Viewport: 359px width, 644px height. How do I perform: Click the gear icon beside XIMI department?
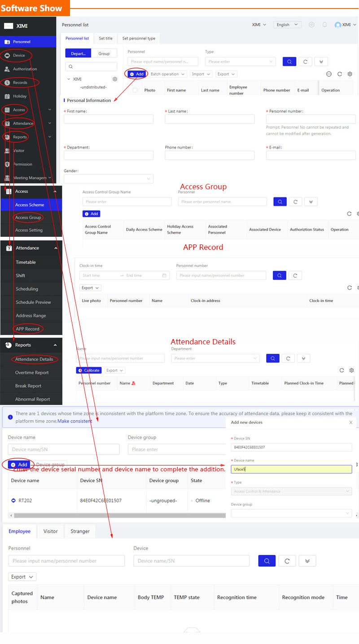[x=115, y=79]
